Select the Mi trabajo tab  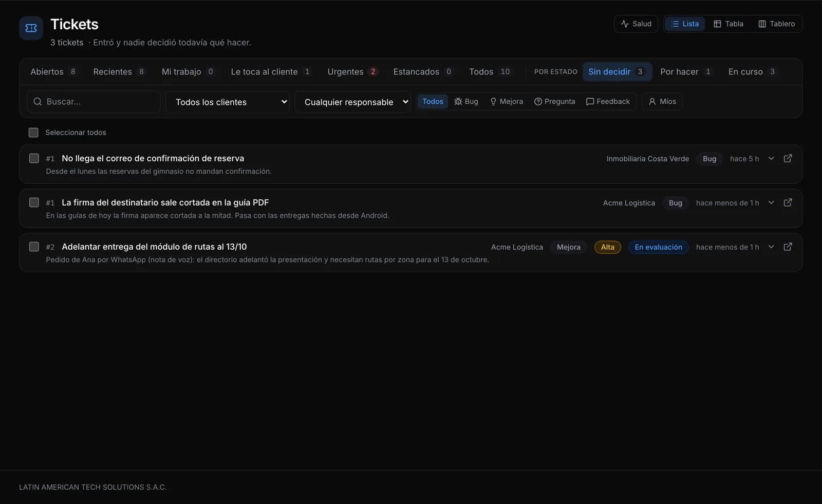[188, 71]
